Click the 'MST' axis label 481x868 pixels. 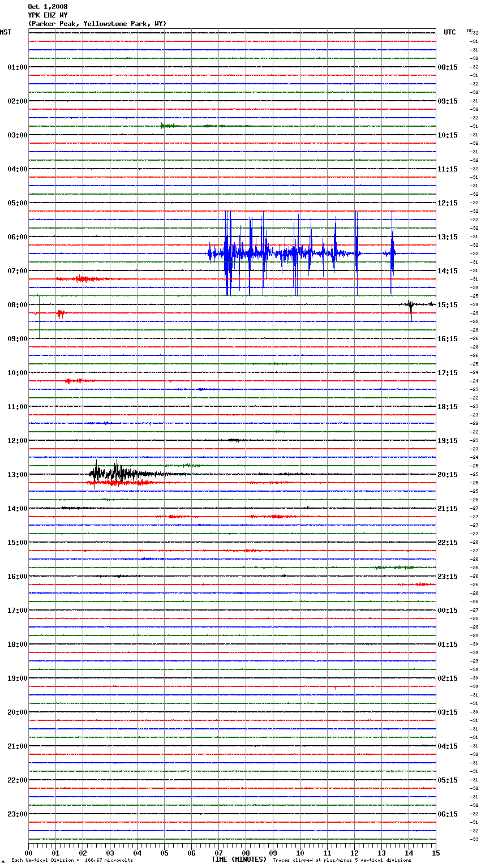point(6,32)
